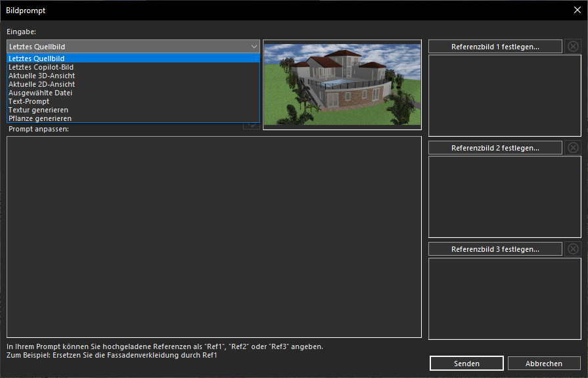Select 'Ausgewählte Datei' entry
Screen dimensions: 588x378
133,93
